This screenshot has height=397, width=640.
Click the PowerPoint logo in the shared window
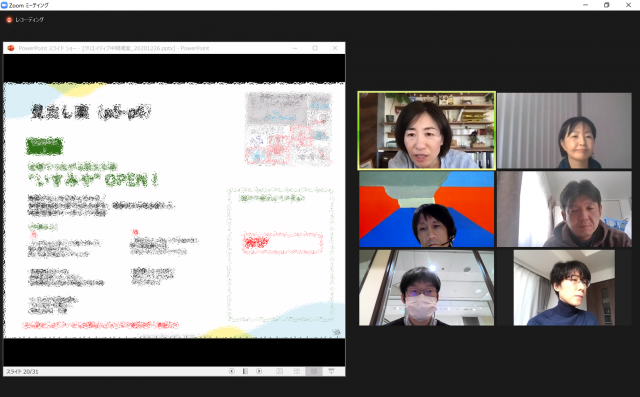tap(11, 48)
